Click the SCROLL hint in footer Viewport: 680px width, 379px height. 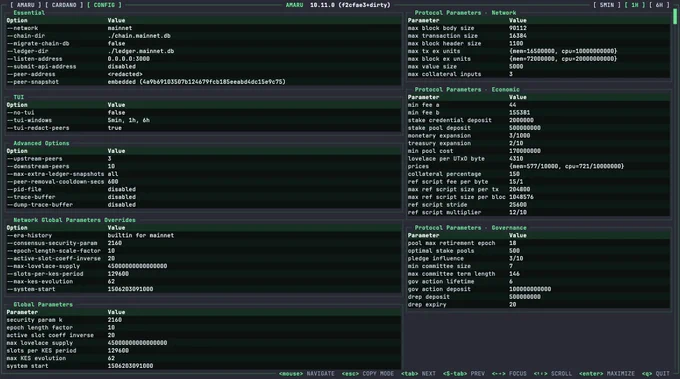[552, 373]
